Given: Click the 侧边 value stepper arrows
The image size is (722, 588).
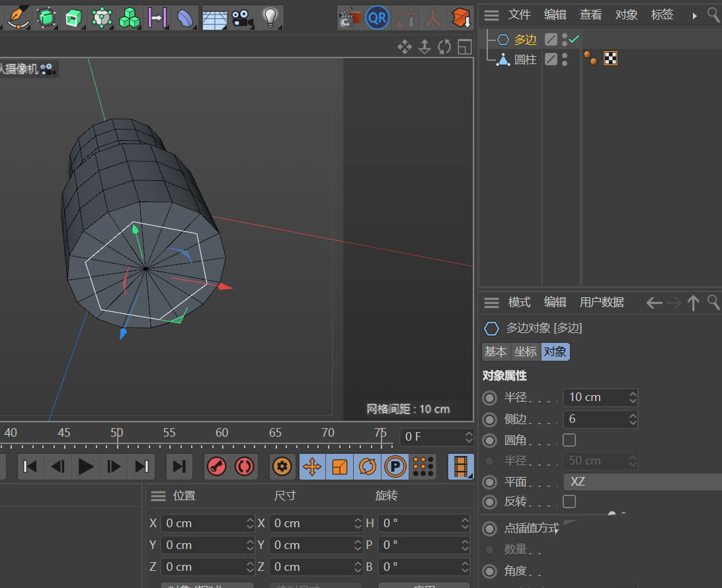Looking at the screenshot, I should [633, 419].
